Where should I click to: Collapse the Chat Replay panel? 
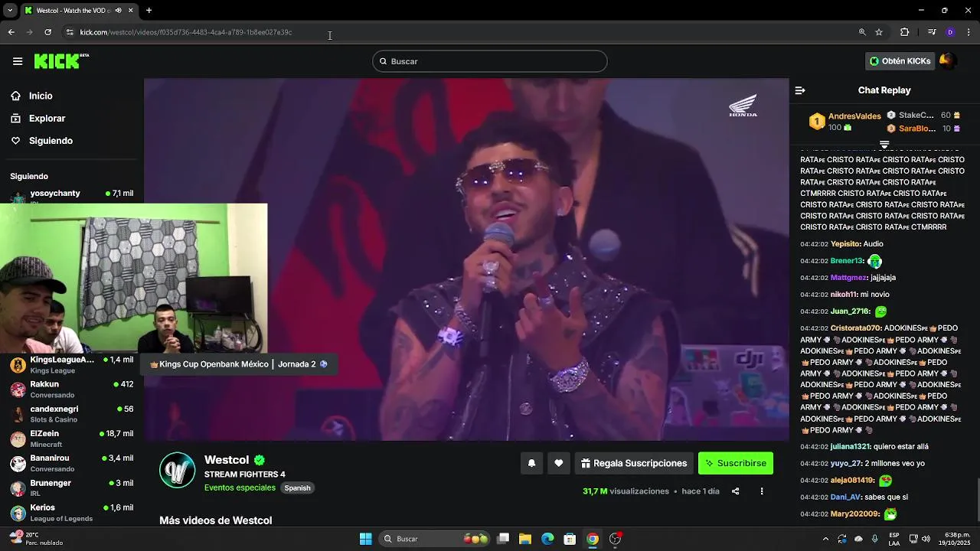[x=800, y=90]
